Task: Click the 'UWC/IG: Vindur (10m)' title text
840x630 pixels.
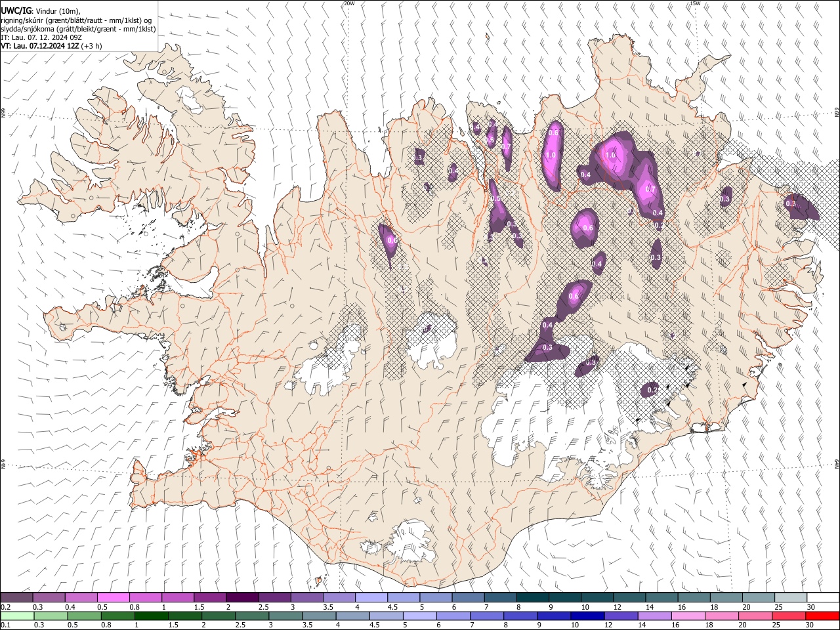Action: click(x=41, y=11)
